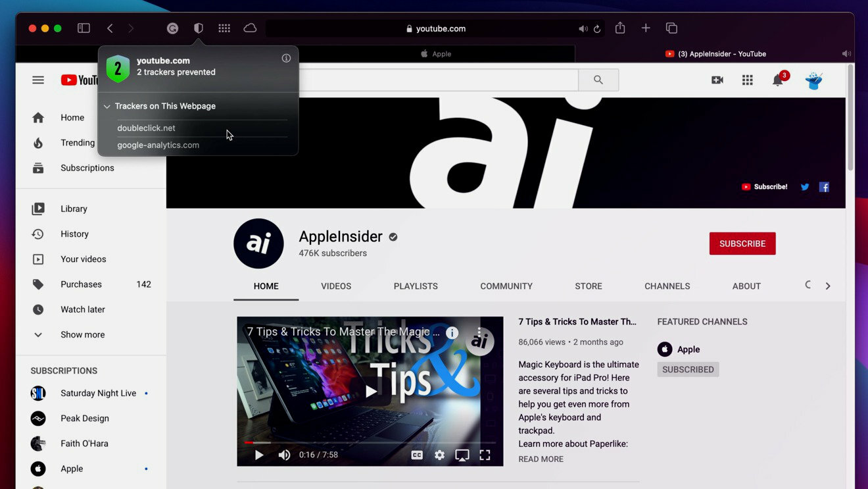This screenshot has height=489, width=868.
Task: Open the Share menu
Action: [x=620, y=28]
